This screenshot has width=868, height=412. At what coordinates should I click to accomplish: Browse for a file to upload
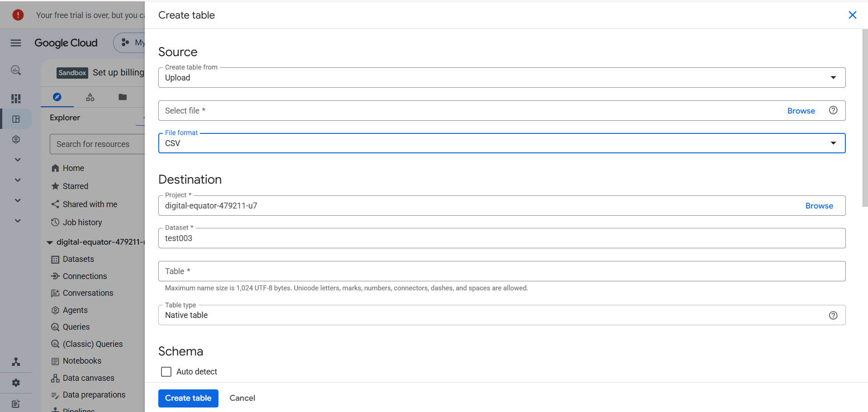pos(801,111)
